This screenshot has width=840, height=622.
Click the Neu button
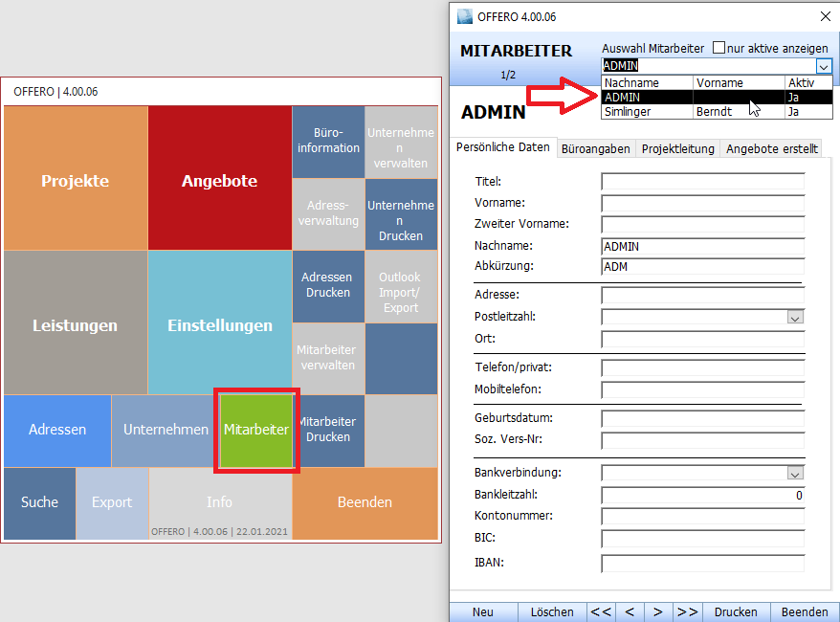[483, 611]
